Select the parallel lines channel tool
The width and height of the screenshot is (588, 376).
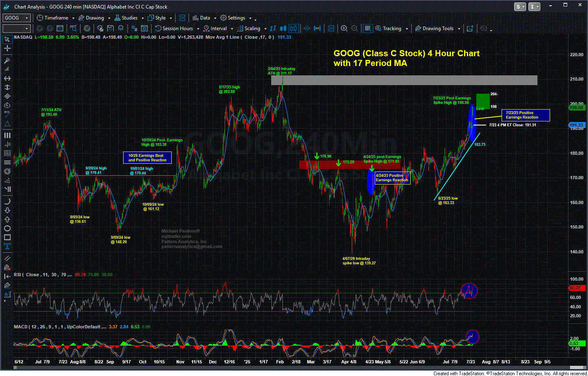pyautogui.click(x=7, y=96)
